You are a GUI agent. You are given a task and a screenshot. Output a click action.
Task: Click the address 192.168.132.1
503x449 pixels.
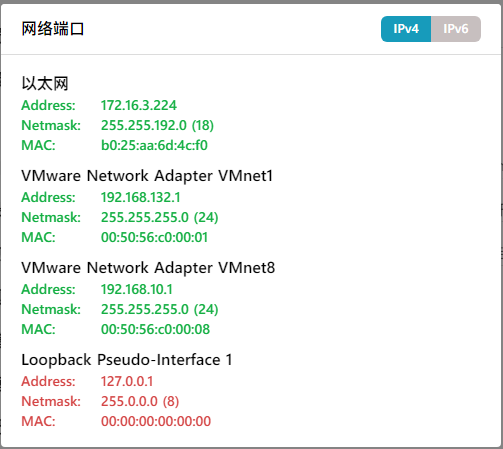[141, 197]
